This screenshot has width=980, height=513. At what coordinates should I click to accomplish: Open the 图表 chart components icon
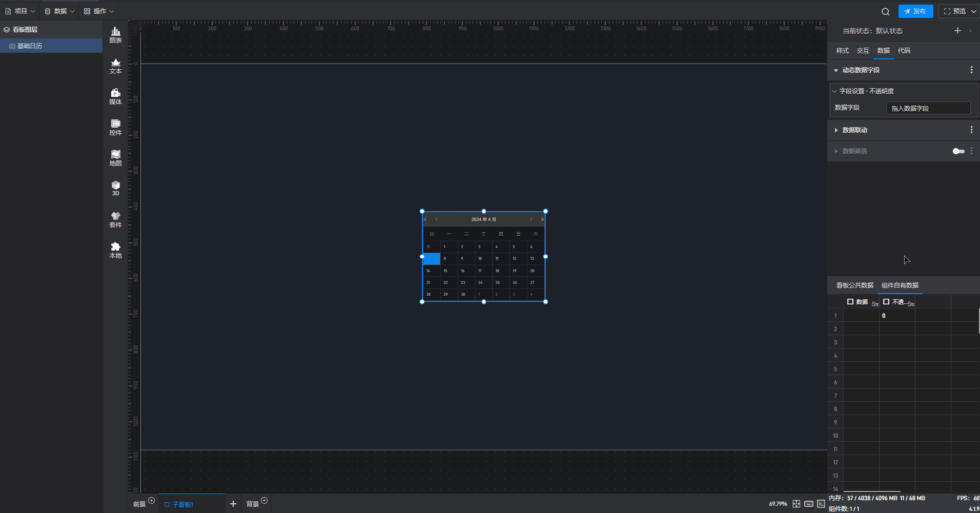point(115,35)
